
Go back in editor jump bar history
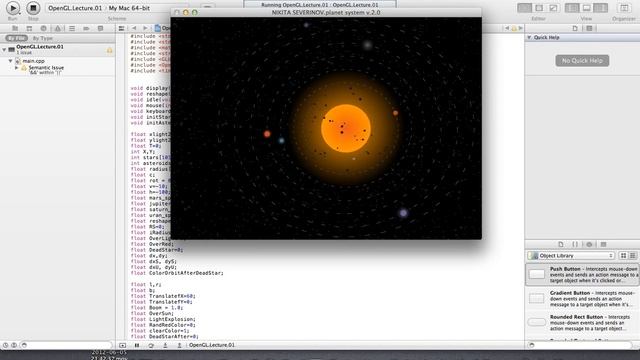click(x=134, y=28)
